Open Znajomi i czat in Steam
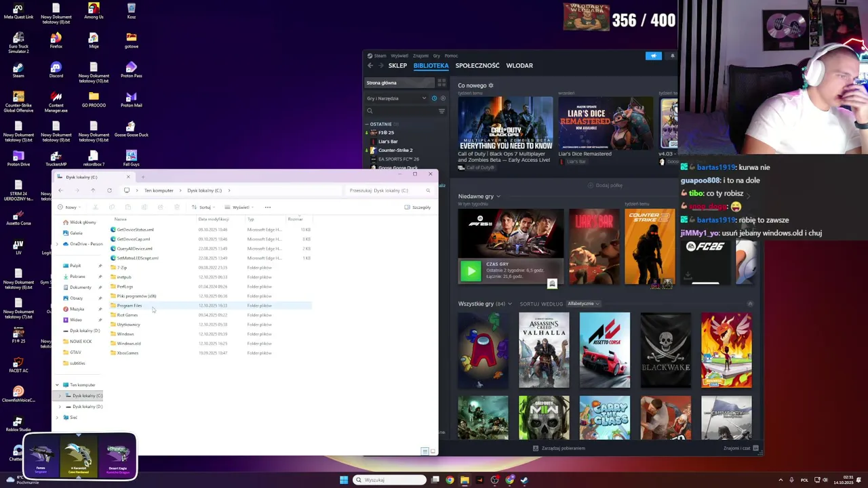868x488 pixels. [741, 448]
